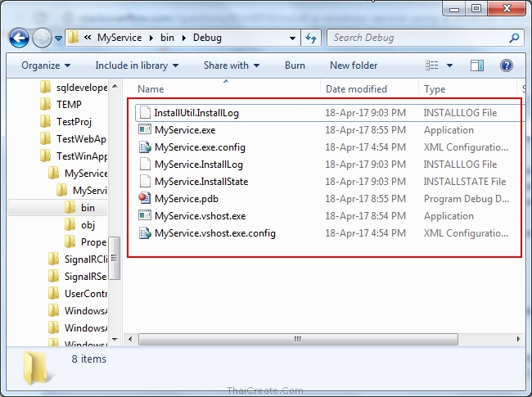532x397 pixels.
Task: Select MyService.vshost.exe.config icon
Action: tap(145, 232)
